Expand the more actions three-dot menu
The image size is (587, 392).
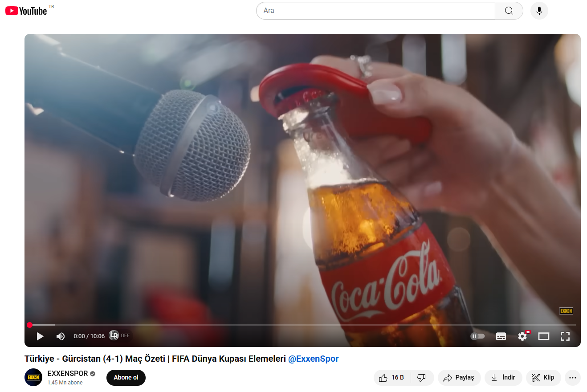point(573,378)
